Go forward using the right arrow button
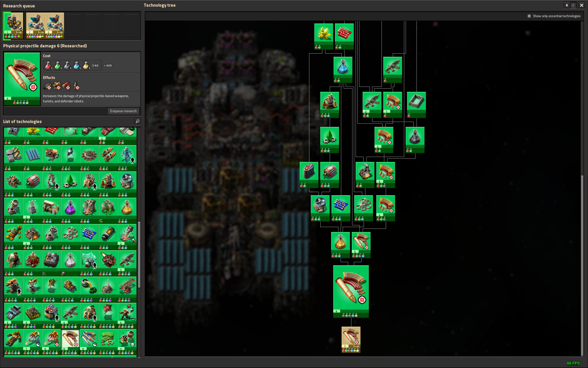 coord(573,5)
